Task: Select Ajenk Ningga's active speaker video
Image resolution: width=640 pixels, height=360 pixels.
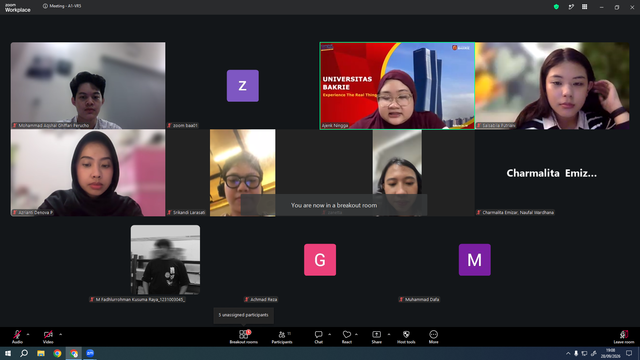Action: click(x=397, y=86)
